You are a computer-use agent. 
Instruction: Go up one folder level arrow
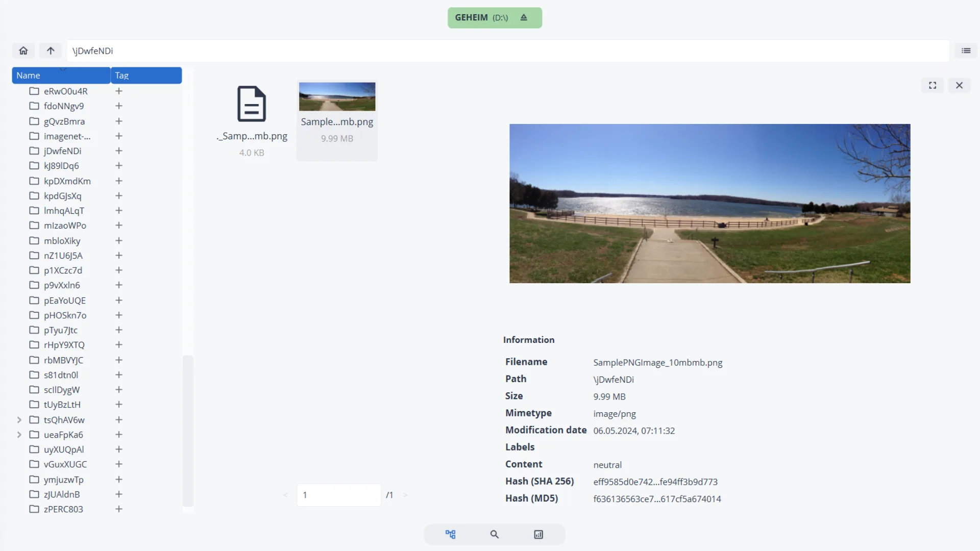coord(51,51)
